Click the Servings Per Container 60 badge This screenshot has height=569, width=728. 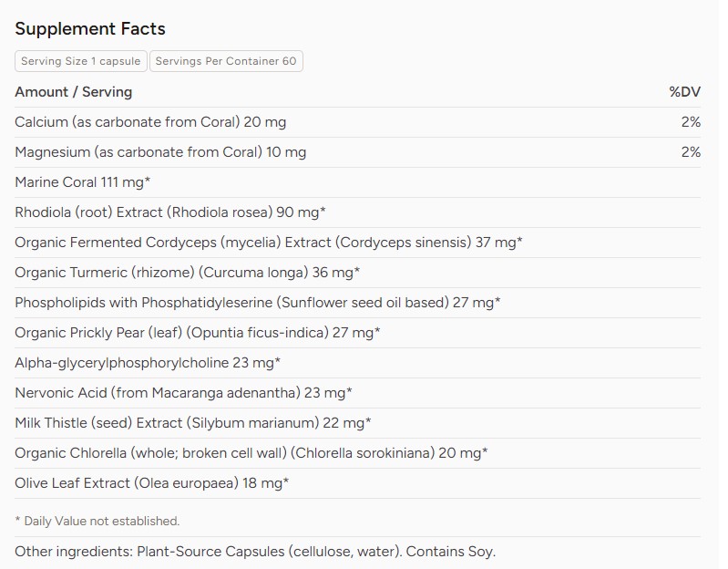pos(226,61)
